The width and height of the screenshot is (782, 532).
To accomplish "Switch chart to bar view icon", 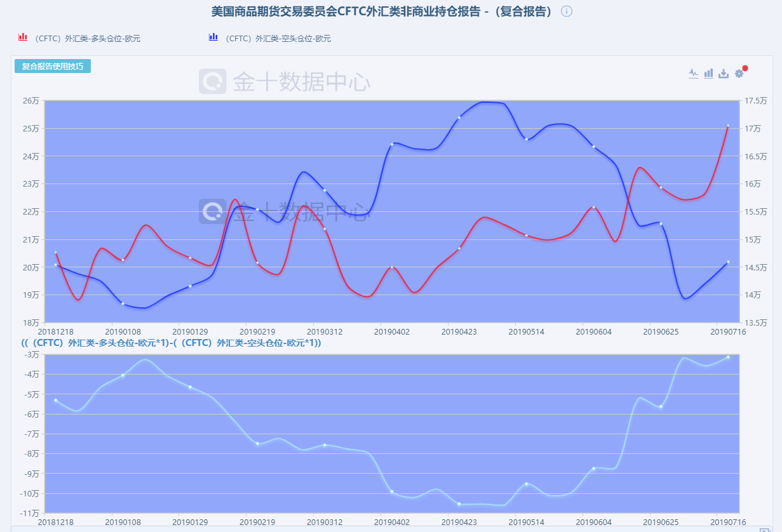I will [x=708, y=74].
